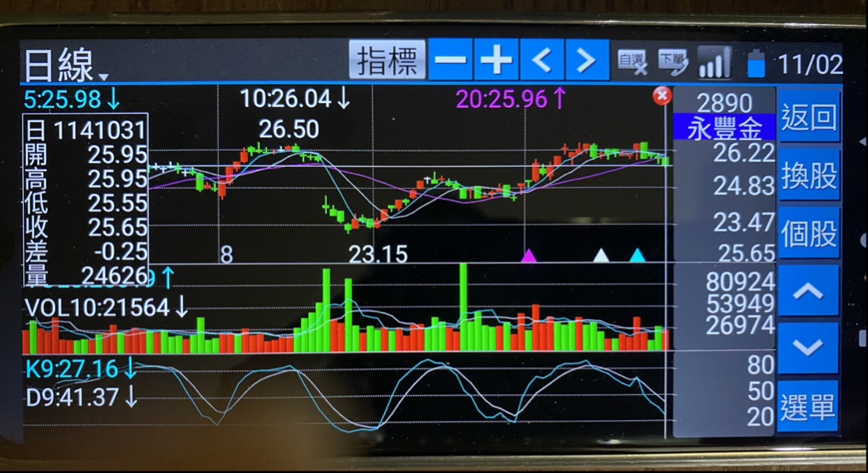Tap the KD axis value 20
The image size is (868, 473).
[x=760, y=417]
